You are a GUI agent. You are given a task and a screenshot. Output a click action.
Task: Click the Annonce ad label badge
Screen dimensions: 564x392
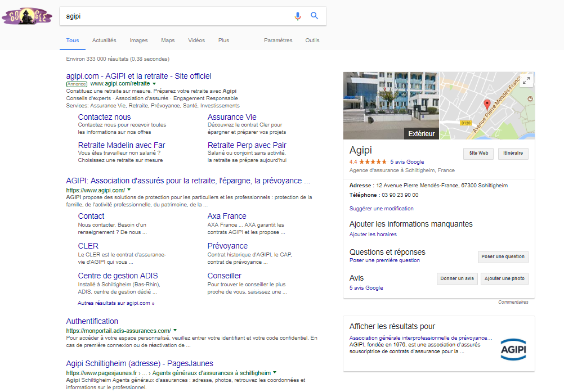click(x=77, y=84)
